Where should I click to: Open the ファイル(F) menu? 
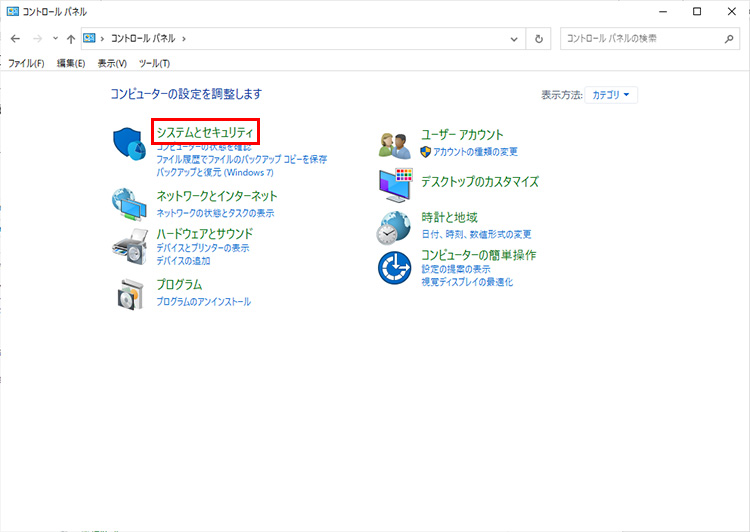click(26, 63)
